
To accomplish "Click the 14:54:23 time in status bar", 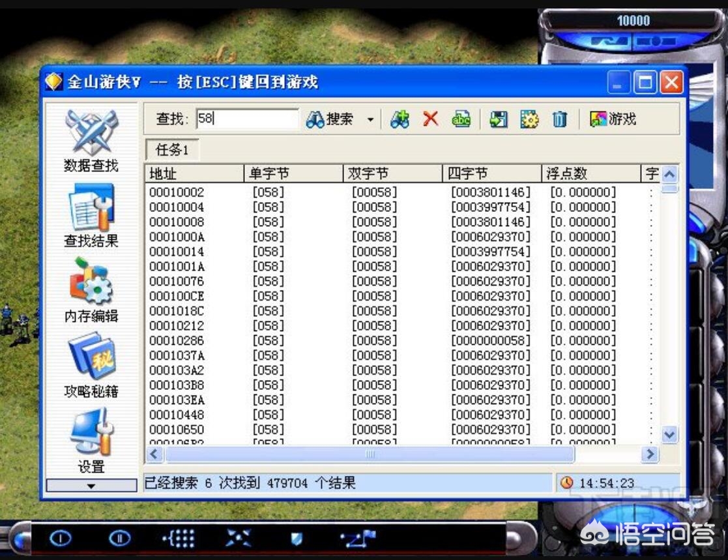I will 607,483.
